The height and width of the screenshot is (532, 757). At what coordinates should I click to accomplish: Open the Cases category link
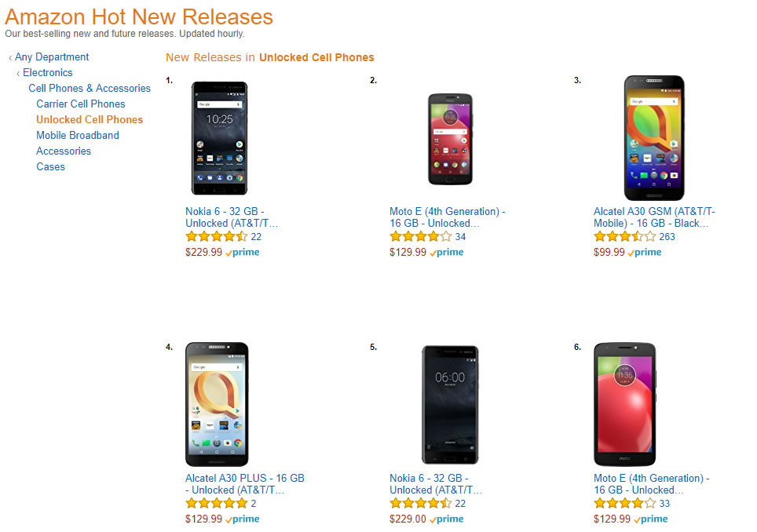[x=50, y=166]
